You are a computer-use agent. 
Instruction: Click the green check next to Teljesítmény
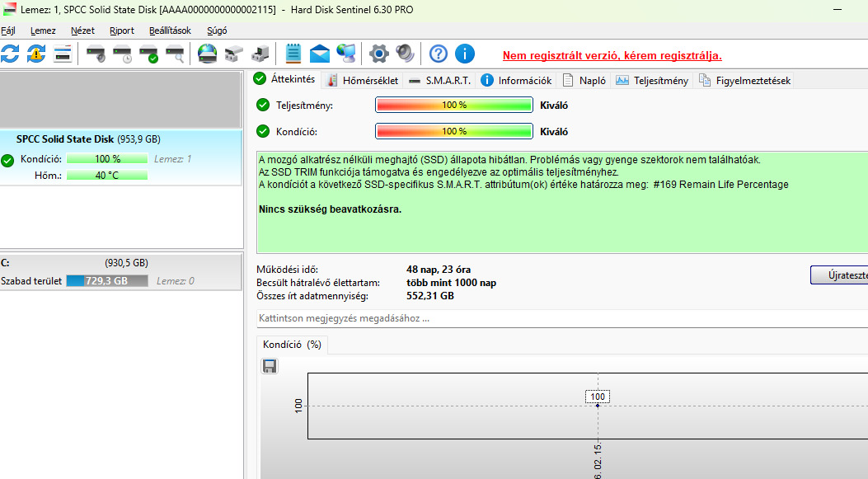[x=263, y=105]
